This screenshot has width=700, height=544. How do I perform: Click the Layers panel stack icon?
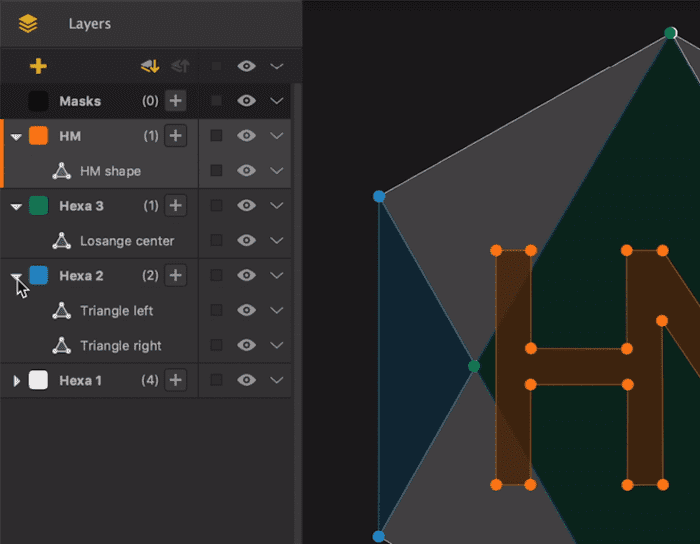[28, 24]
